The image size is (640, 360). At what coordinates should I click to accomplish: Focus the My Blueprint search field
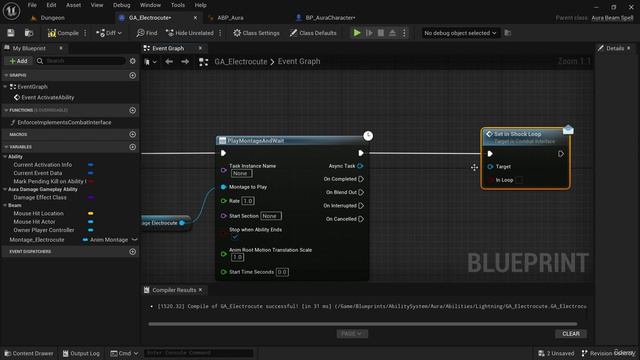click(80, 61)
